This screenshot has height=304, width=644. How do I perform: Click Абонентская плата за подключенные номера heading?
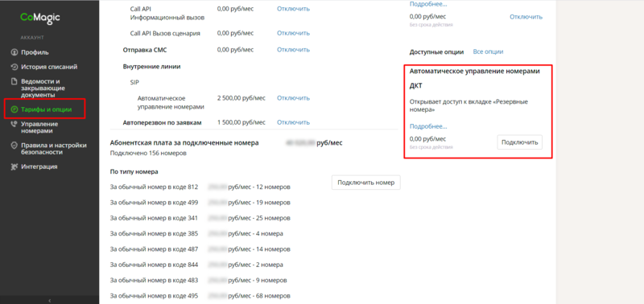[184, 143]
